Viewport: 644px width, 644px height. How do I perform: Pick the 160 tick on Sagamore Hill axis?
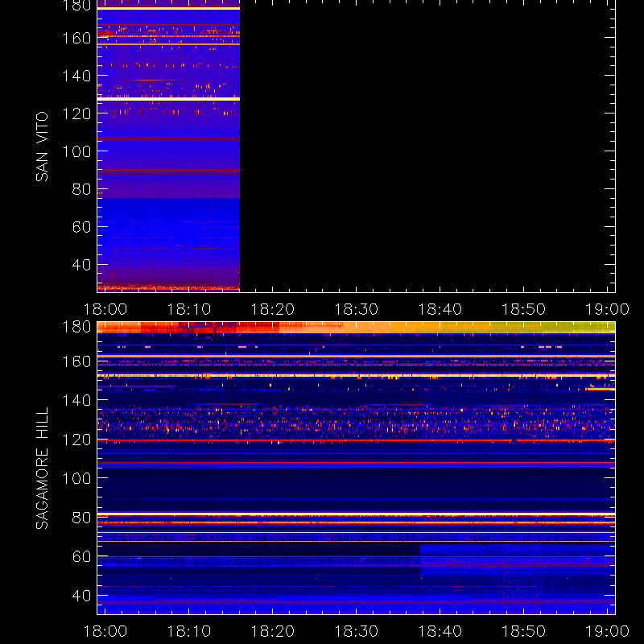click(x=76, y=361)
